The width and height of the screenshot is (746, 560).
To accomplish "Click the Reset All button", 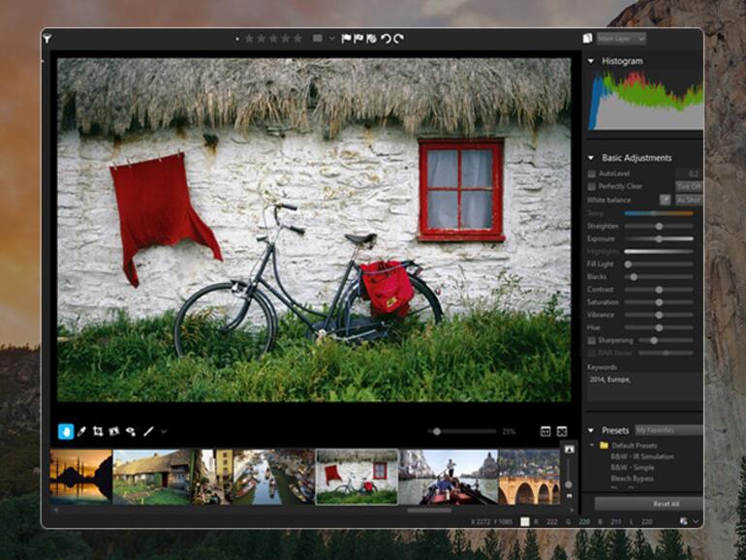I will [x=649, y=504].
